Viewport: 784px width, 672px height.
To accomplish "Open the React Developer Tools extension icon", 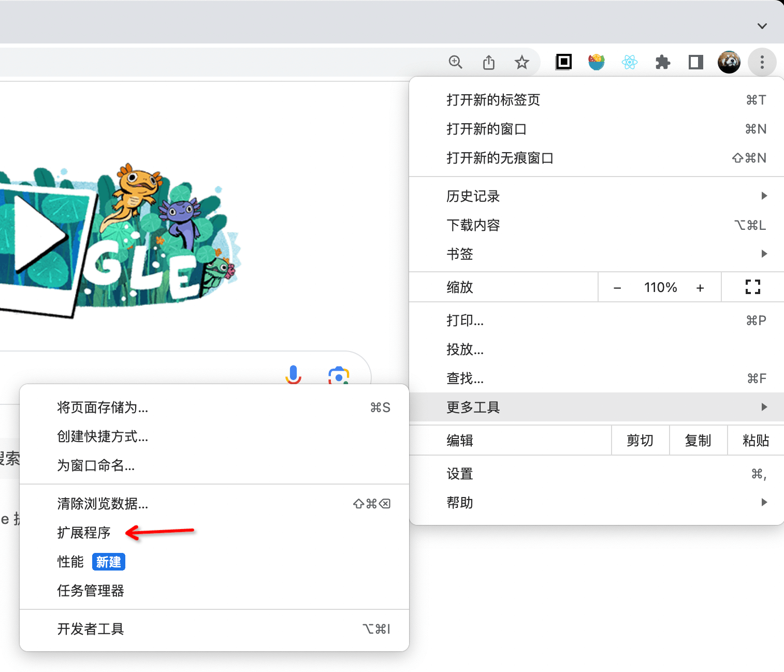I will (x=630, y=63).
